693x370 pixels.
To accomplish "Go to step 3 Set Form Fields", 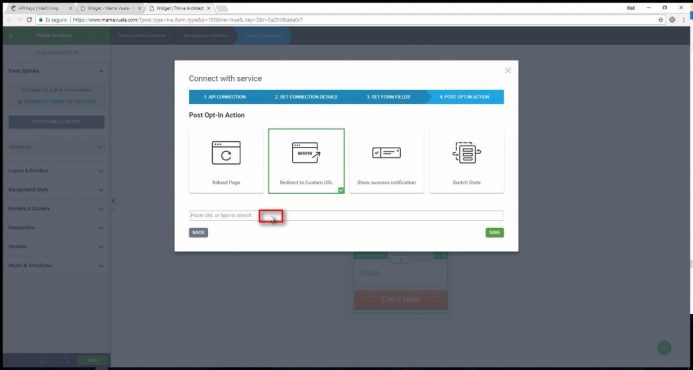I will pos(388,97).
